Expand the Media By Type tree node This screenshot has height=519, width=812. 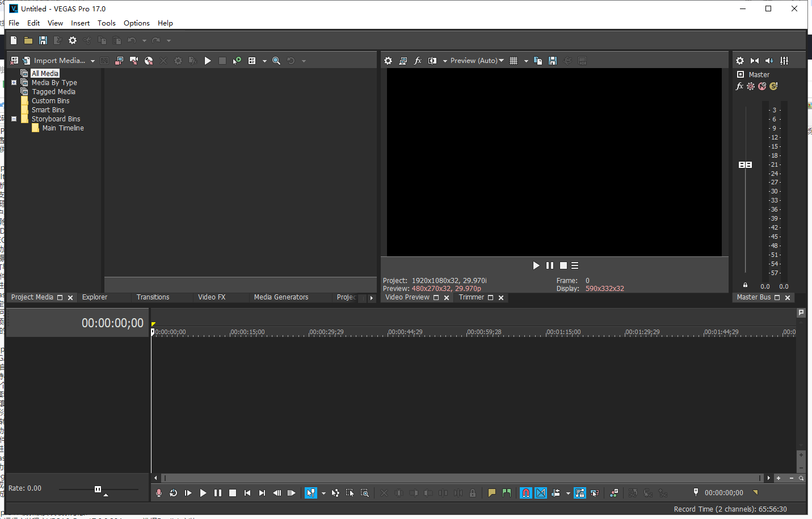(x=14, y=83)
